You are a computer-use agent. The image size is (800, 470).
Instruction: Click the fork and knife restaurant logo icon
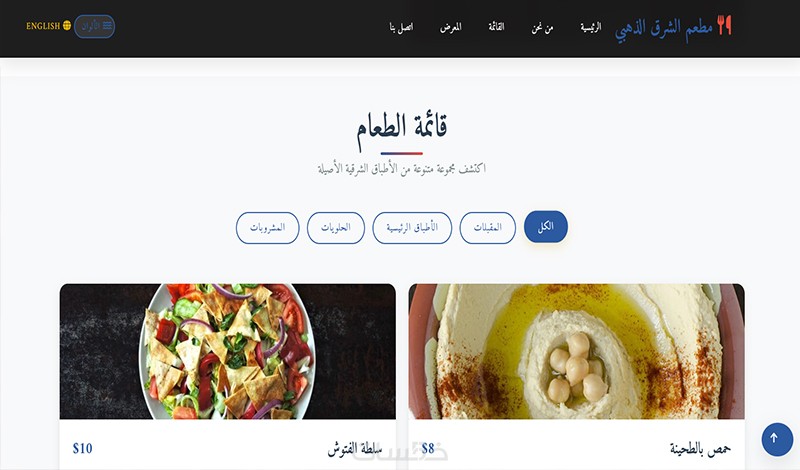[x=724, y=25]
